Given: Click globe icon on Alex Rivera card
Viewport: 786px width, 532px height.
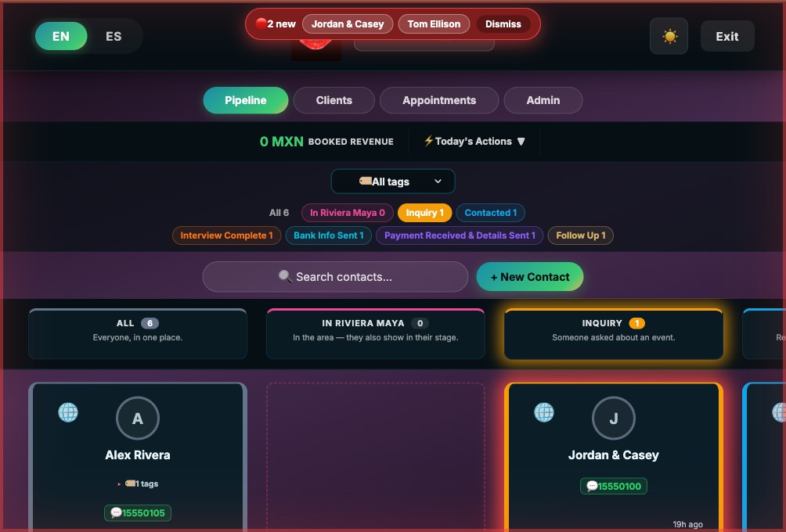Looking at the screenshot, I should 68,413.
